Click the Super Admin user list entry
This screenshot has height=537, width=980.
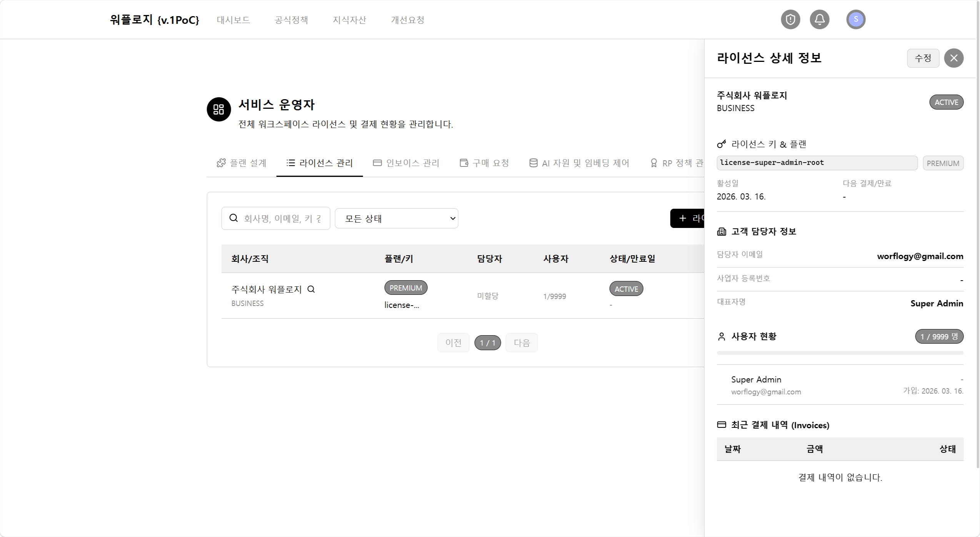840,385
